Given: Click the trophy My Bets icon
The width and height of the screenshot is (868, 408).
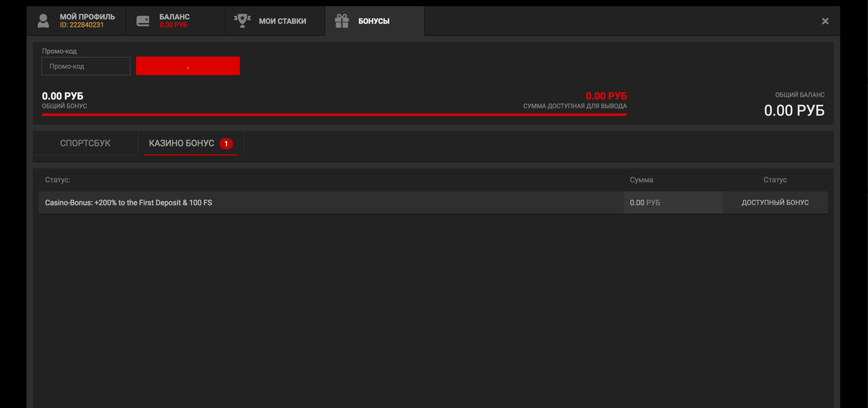Looking at the screenshot, I should pos(242,21).
